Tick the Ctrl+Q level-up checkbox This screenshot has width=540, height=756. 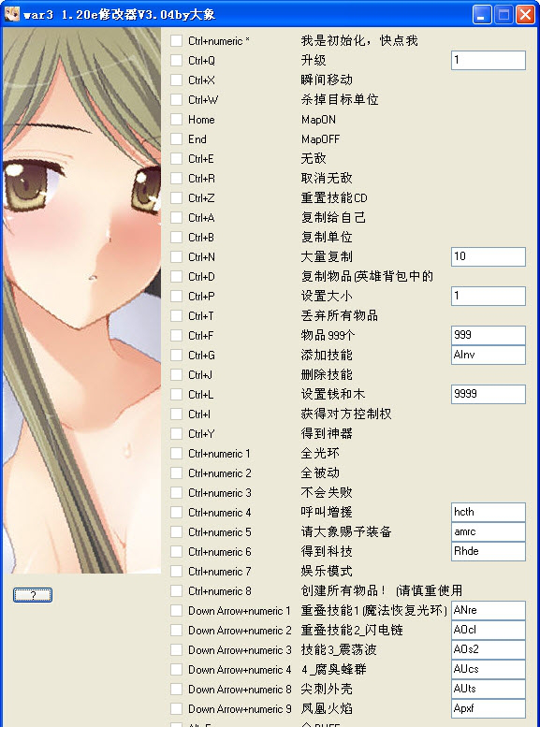(177, 60)
